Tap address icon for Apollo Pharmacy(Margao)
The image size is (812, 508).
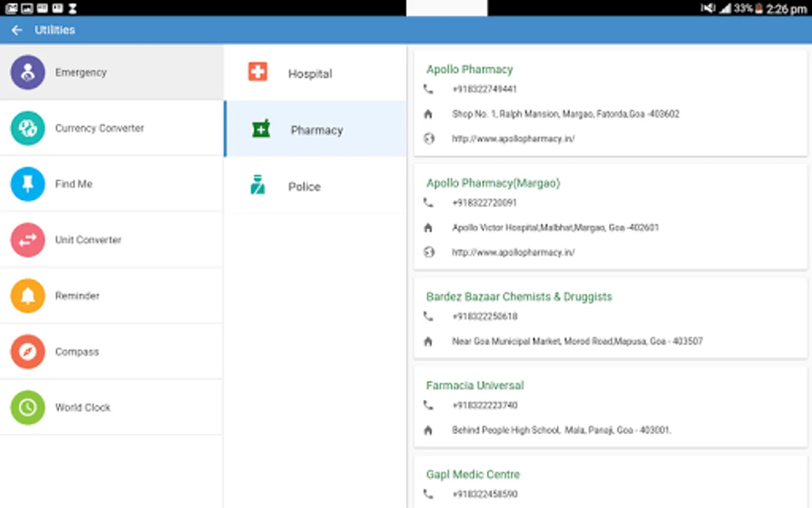click(x=429, y=227)
